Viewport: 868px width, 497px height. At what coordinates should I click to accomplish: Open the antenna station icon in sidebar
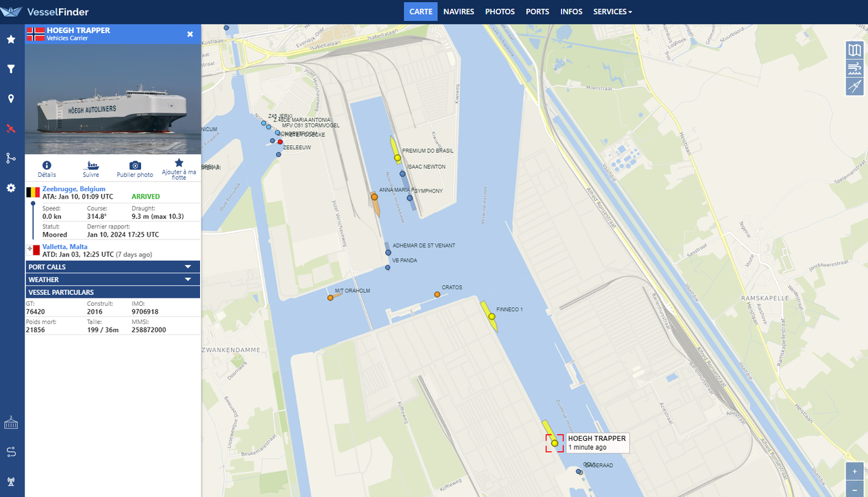point(11,482)
